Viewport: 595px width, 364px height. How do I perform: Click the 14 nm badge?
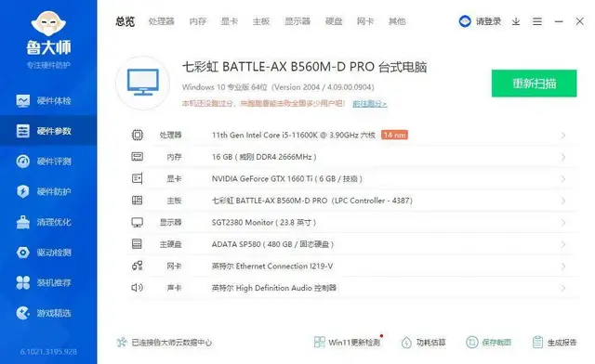click(x=394, y=135)
